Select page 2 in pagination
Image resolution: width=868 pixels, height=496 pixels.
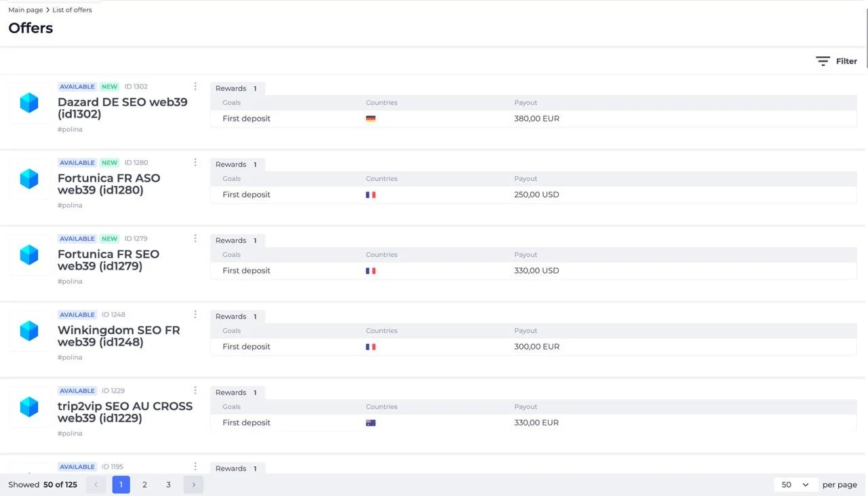tap(144, 484)
